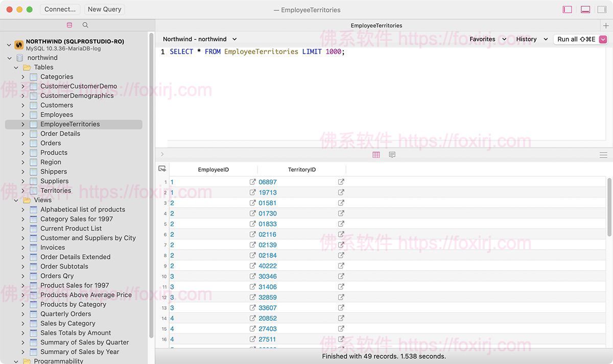The image size is (613, 364).
Task: Open the Run all options dropdown arrow
Action: (603, 39)
